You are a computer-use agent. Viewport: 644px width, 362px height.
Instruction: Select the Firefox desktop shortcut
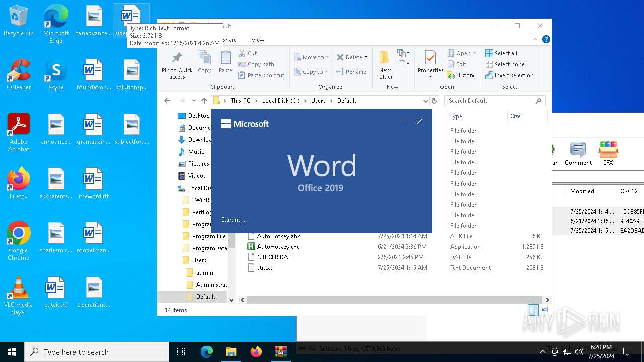point(19,184)
